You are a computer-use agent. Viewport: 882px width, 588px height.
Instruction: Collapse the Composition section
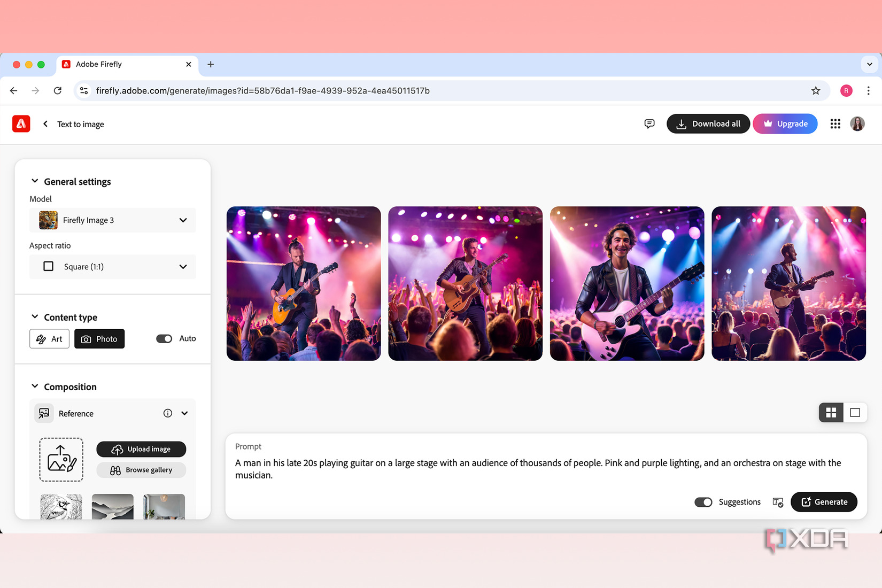[35, 386]
